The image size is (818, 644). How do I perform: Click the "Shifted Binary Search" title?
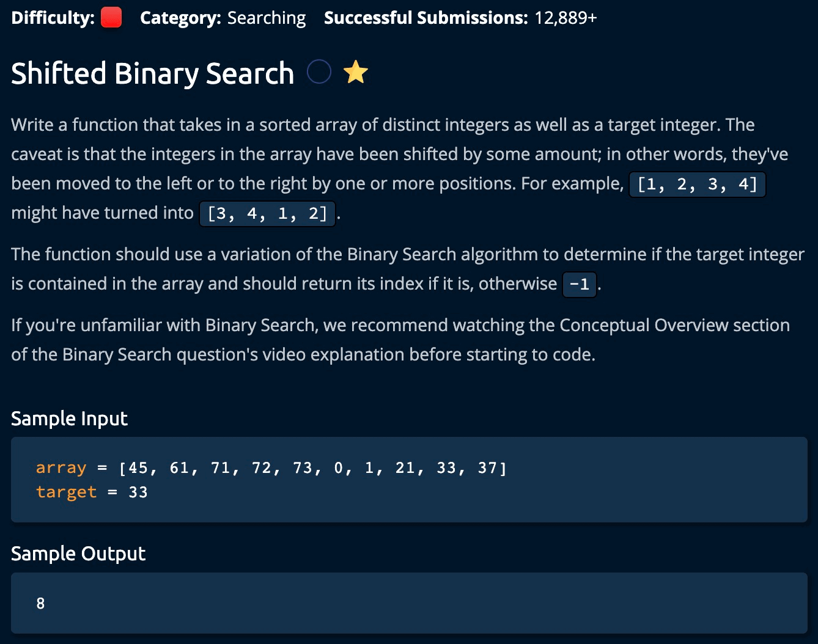[153, 73]
